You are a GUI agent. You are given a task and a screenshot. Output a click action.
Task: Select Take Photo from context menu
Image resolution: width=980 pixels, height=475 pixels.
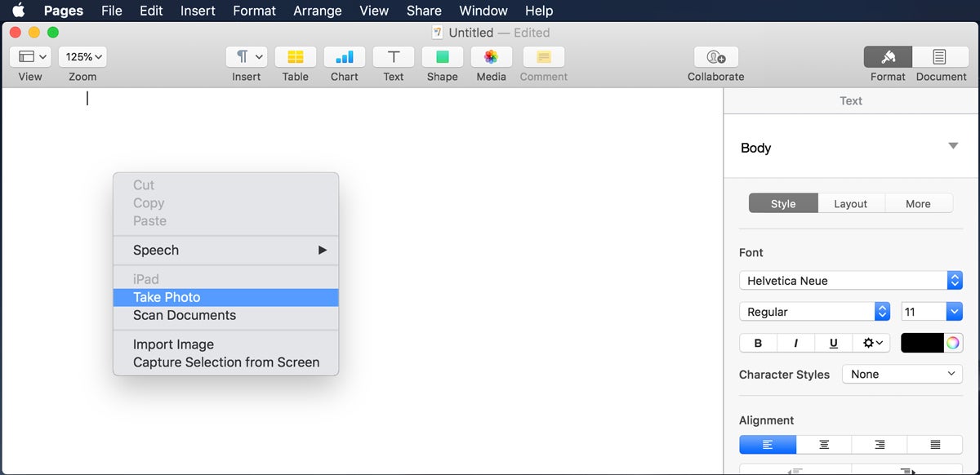[225, 298]
